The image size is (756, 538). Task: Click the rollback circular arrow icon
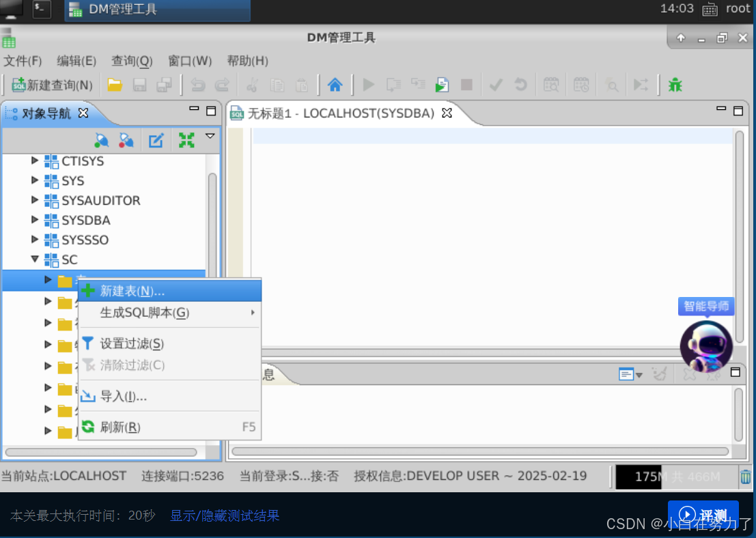[x=520, y=85]
